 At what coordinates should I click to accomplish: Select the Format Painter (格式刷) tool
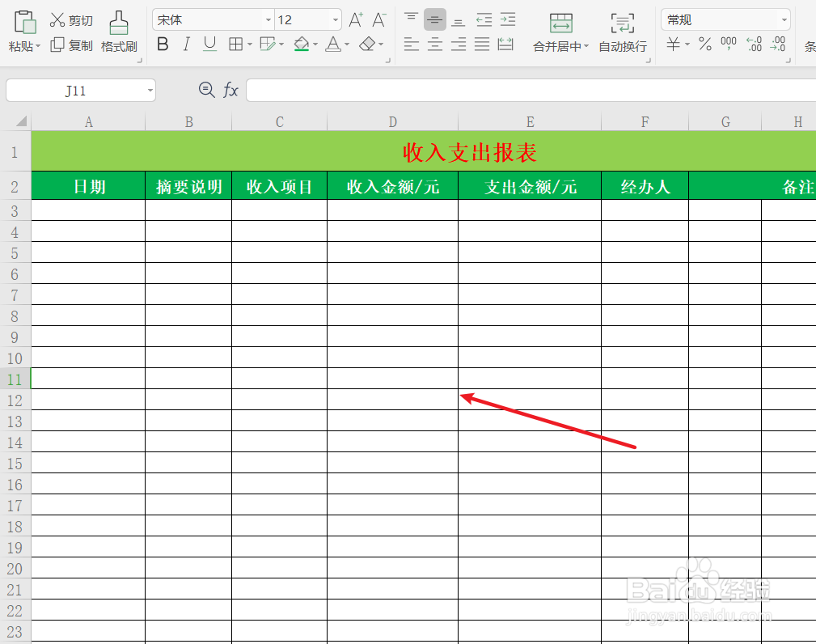[118, 32]
